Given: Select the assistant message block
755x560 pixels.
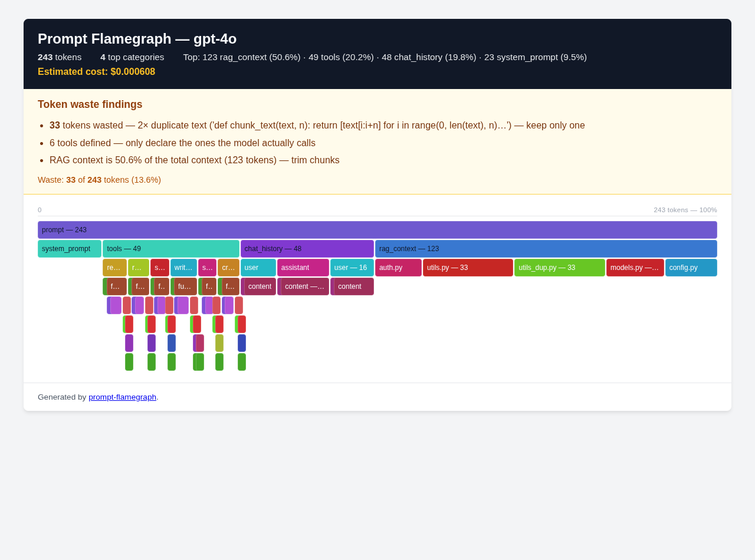Looking at the screenshot, I should pyautogui.click(x=303, y=268).
